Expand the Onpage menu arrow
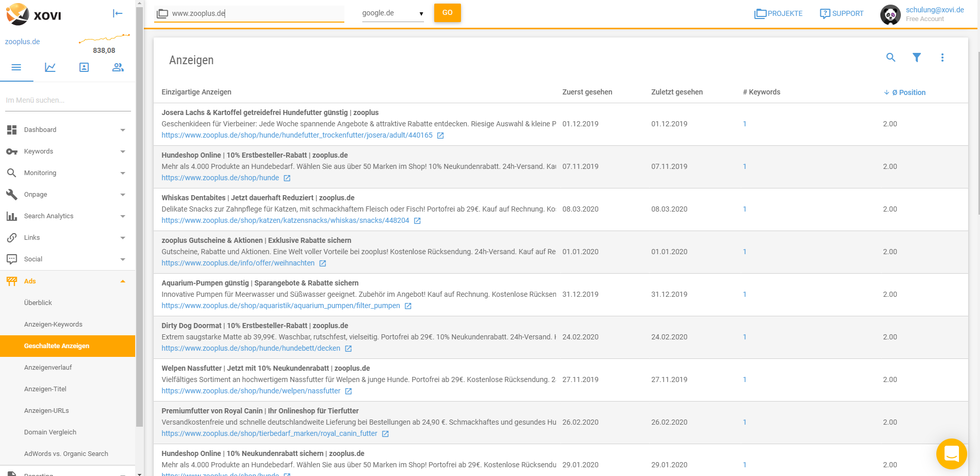The height and width of the screenshot is (476, 980). coord(123,195)
